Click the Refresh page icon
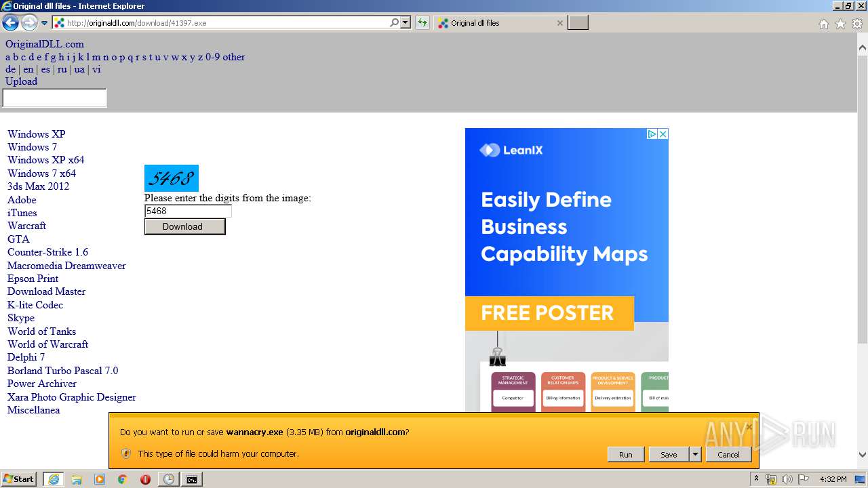The image size is (868, 488). [x=422, y=23]
